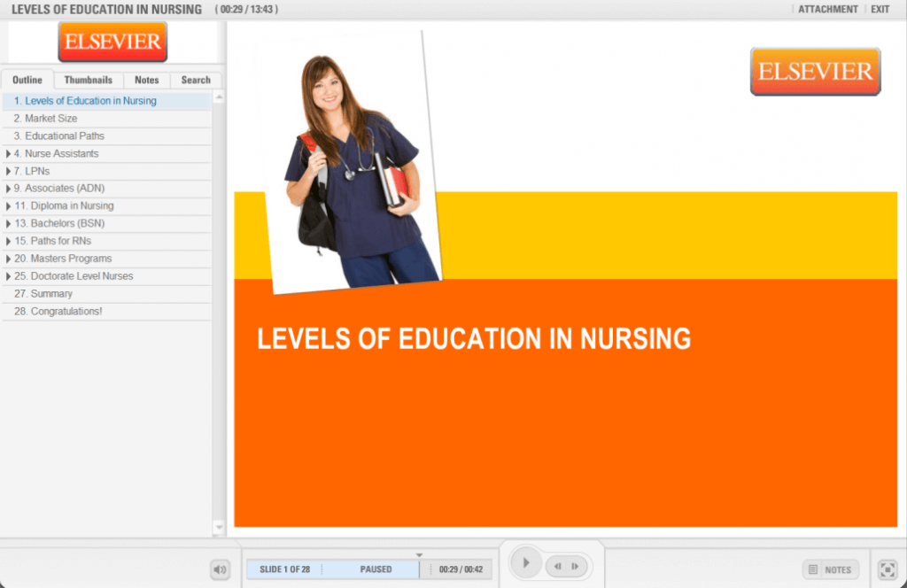Expand the LPNs outline section

click(x=8, y=171)
